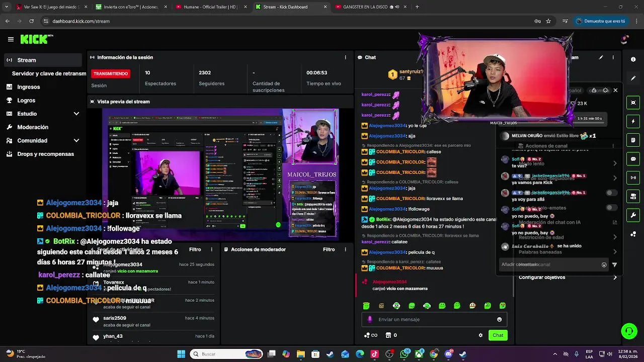The image size is (644, 362).
Task: Open the hamburger menu beside the KICK logo
Action: tap(11, 39)
